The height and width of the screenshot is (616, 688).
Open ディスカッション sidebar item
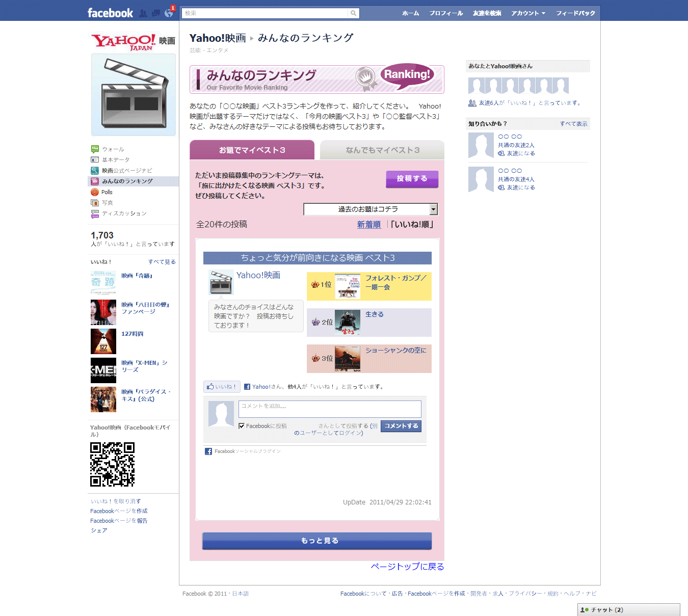124,213
